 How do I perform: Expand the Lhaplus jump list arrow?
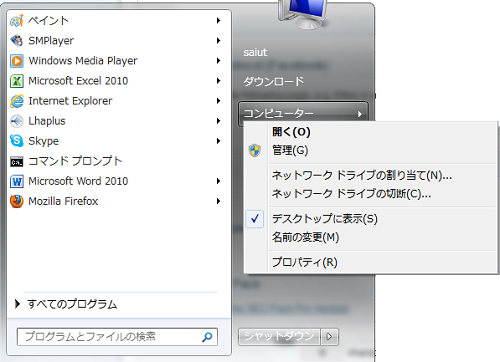click(218, 121)
